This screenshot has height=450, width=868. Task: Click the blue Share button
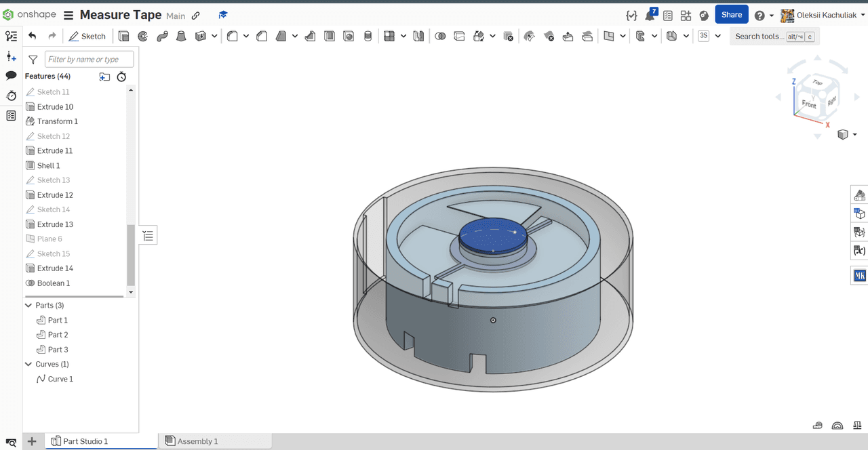[731, 15]
